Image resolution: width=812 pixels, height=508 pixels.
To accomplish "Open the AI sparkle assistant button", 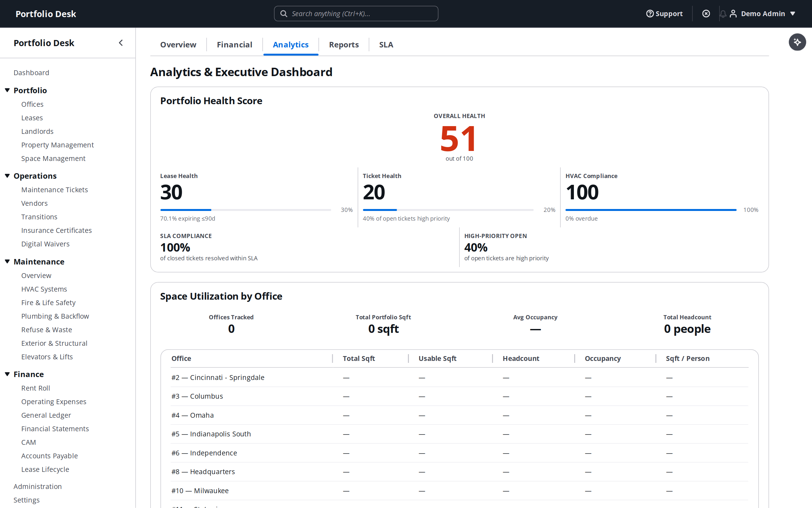I will (x=797, y=42).
